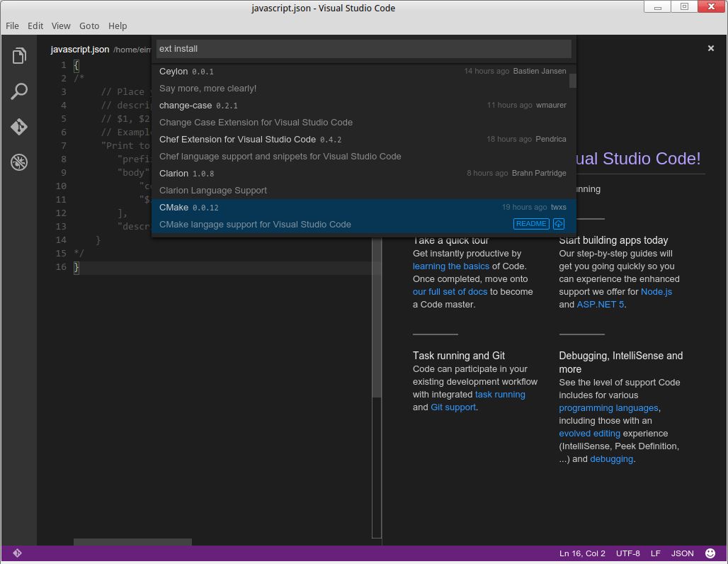This screenshot has height=564, width=728.
Task: Open the 'learning the basics' link
Action: pyautogui.click(x=451, y=266)
